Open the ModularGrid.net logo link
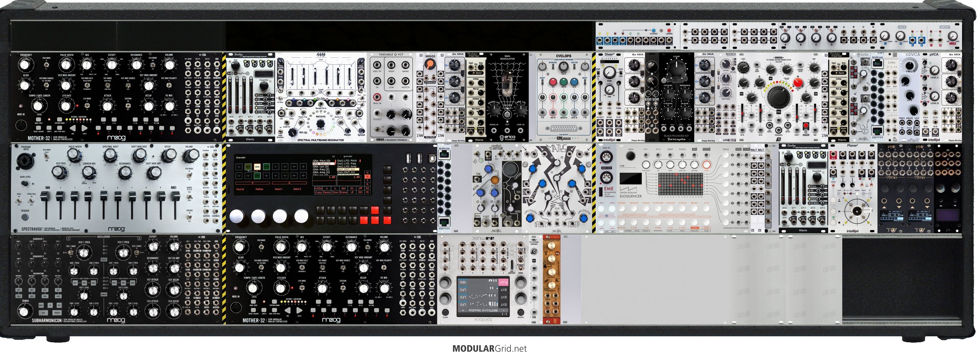This screenshot has width=980, height=356. tap(490, 348)
